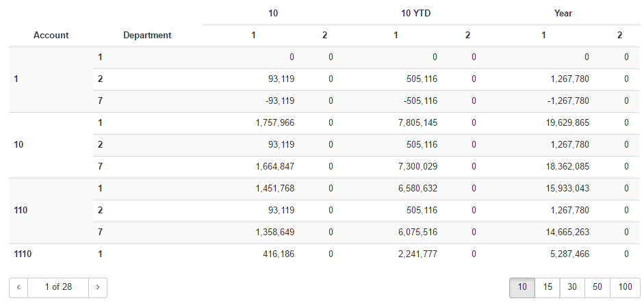This screenshot has width=644, height=305.
Task: Go to the previous page arrow
Action: coord(18,287)
